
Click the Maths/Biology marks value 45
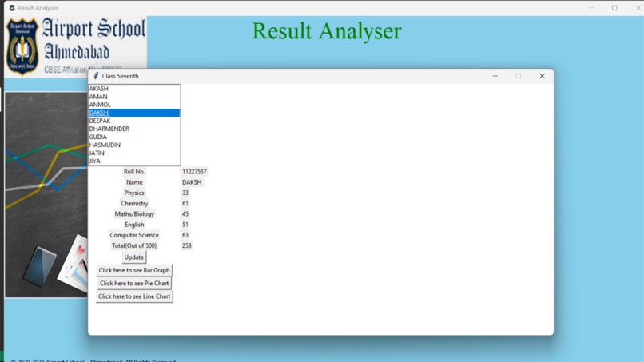185,214
